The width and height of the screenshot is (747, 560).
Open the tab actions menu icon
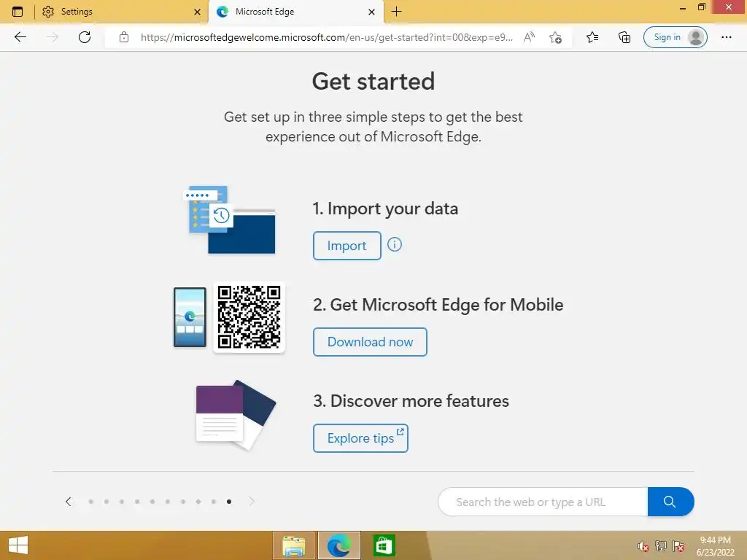click(x=18, y=12)
